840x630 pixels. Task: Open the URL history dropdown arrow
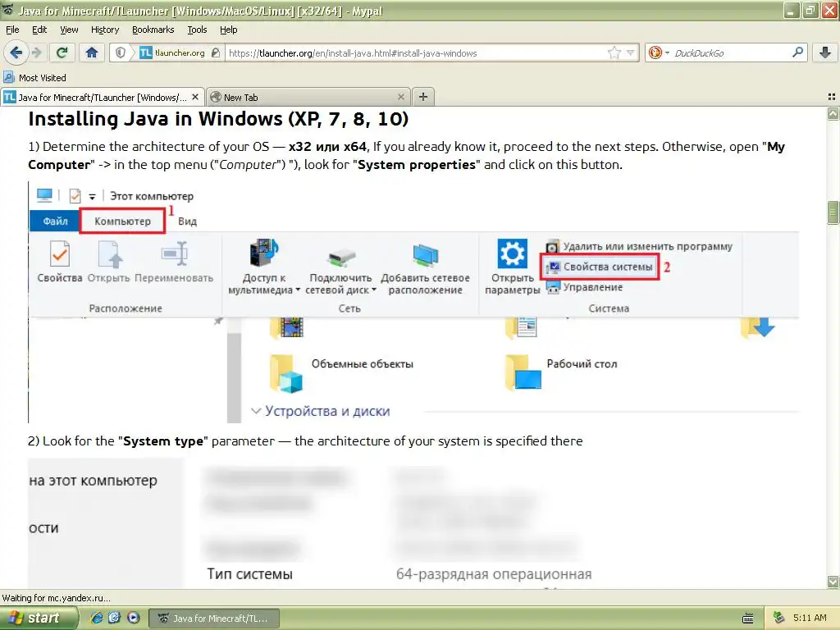click(x=631, y=52)
